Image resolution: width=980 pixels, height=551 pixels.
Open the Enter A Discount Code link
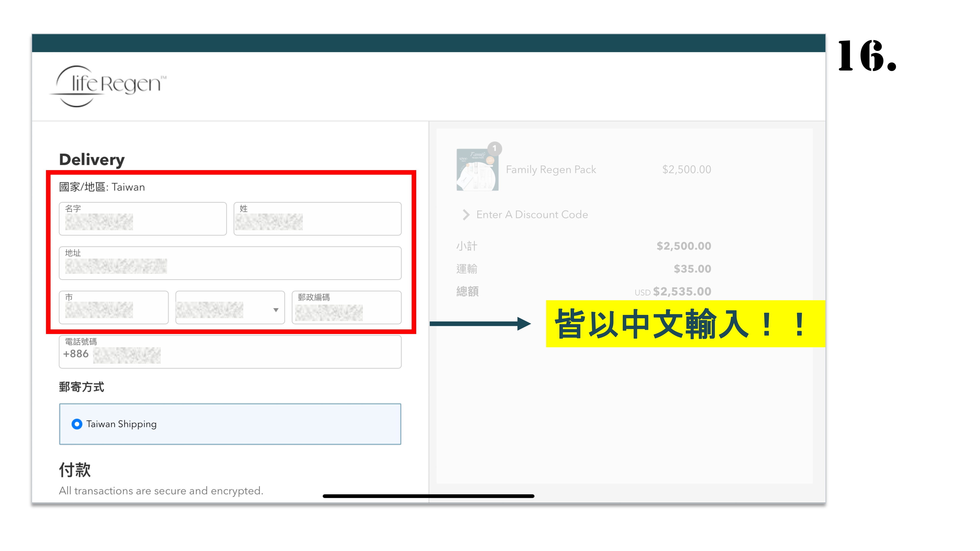pyautogui.click(x=532, y=215)
